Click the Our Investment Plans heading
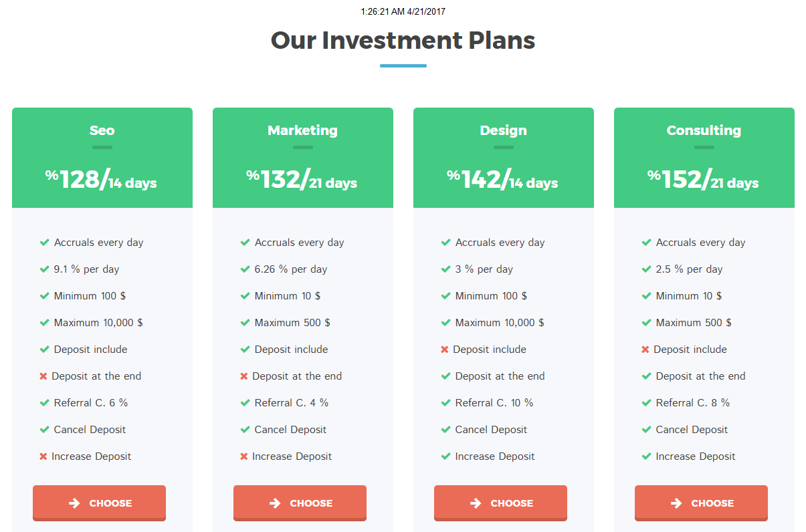806x532 pixels. 403,40
